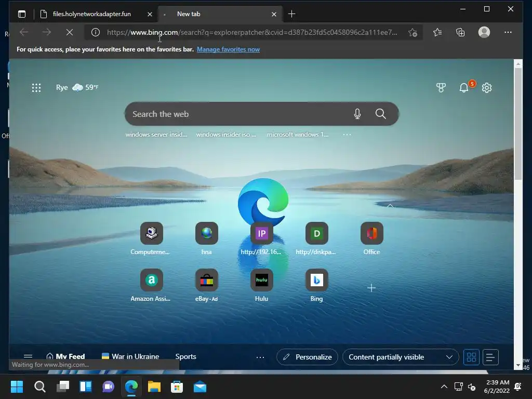Click the search magnifier in search box
Image resolution: width=532 pixels, height=399 pixels.
tap(380, 114)
